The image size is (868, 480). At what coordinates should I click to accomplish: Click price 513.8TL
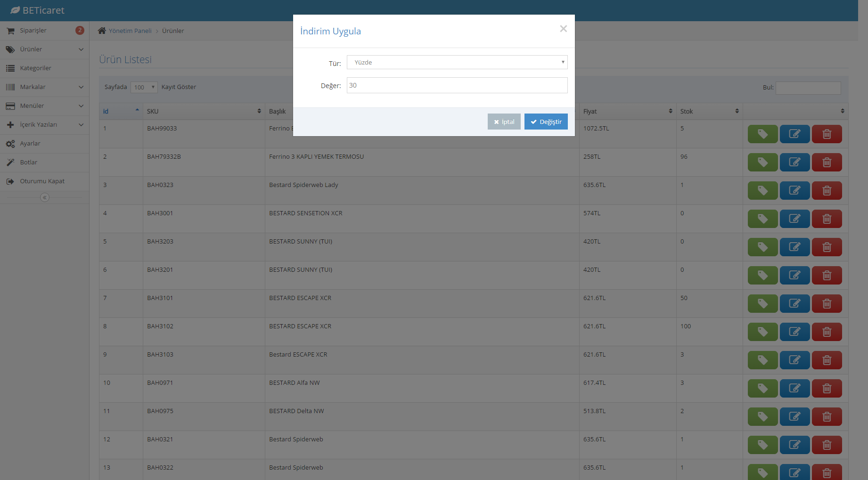[594, 411]
